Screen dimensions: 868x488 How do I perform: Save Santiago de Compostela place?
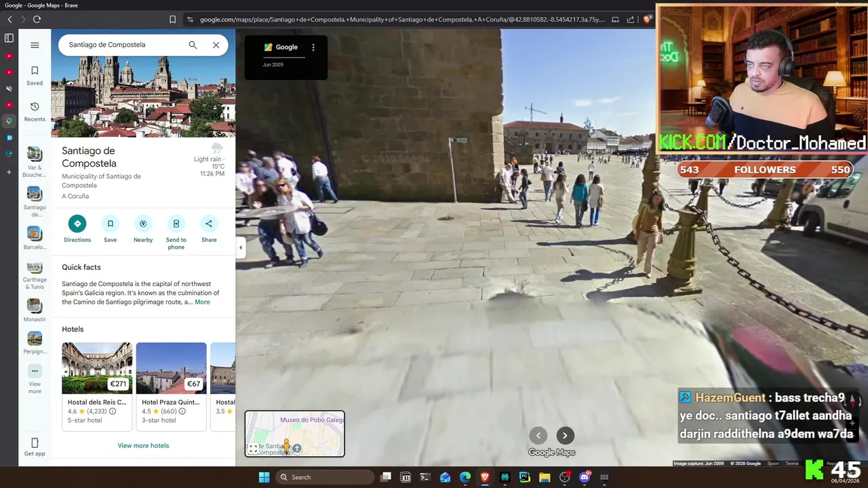point(110,229)
